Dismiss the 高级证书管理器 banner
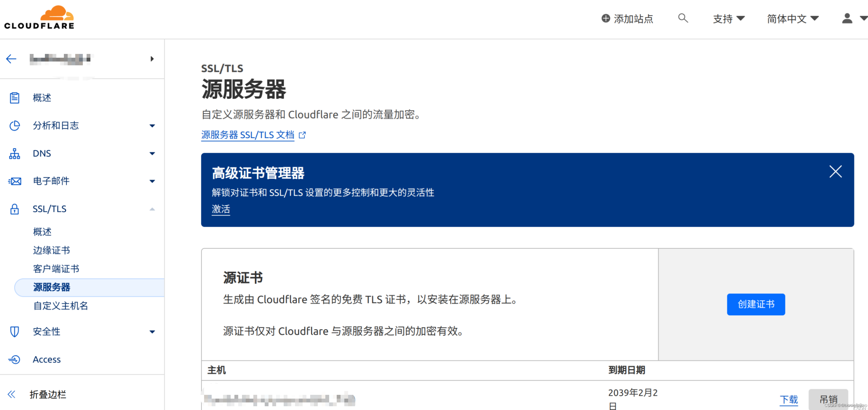The width and height of the screenshot is (868, 410). [835, 172]
